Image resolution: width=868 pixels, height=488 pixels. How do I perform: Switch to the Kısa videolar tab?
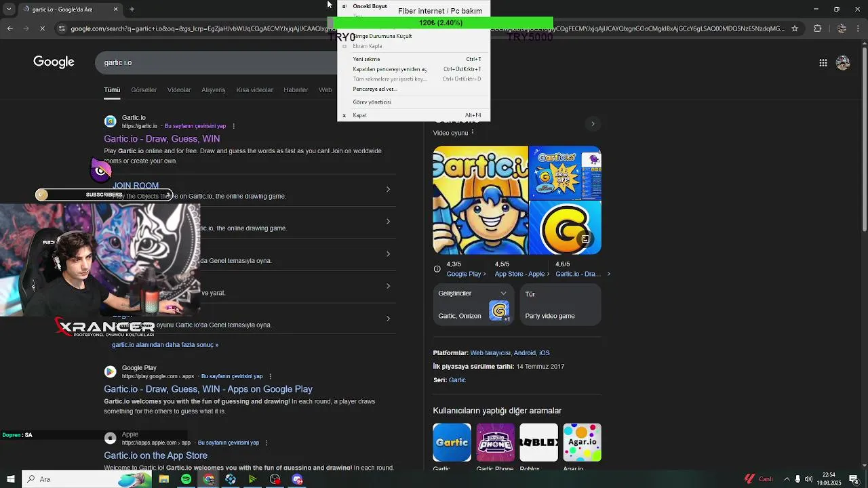(x=254, y=89)
